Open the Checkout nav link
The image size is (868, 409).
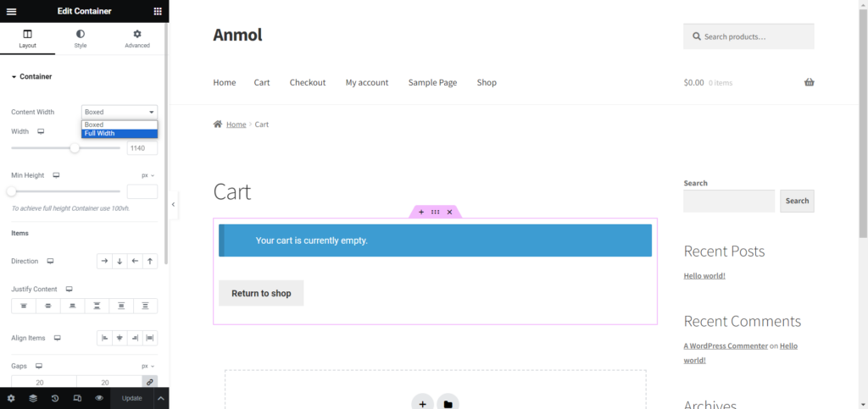point(308,82)
